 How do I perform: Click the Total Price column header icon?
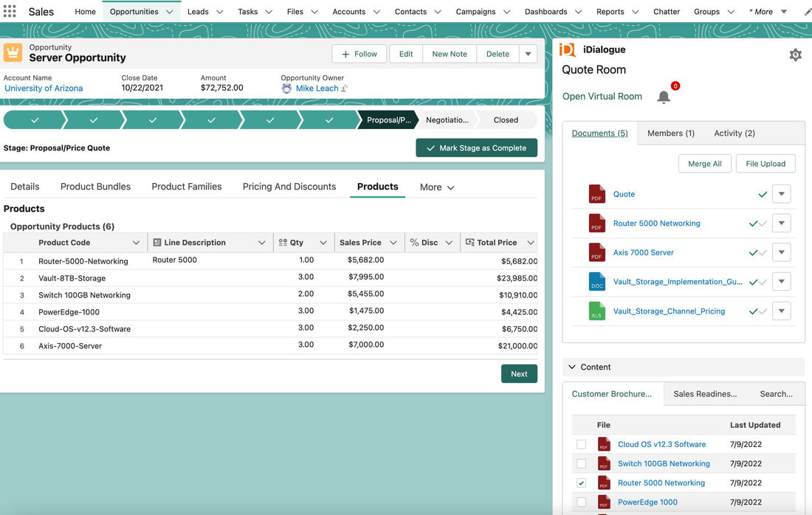coord(469,242)
